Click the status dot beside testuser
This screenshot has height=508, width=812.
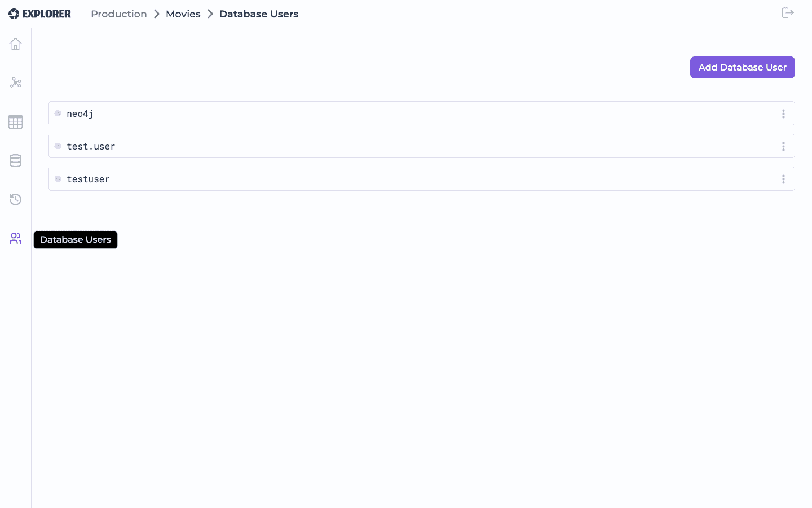coord(58,179)
